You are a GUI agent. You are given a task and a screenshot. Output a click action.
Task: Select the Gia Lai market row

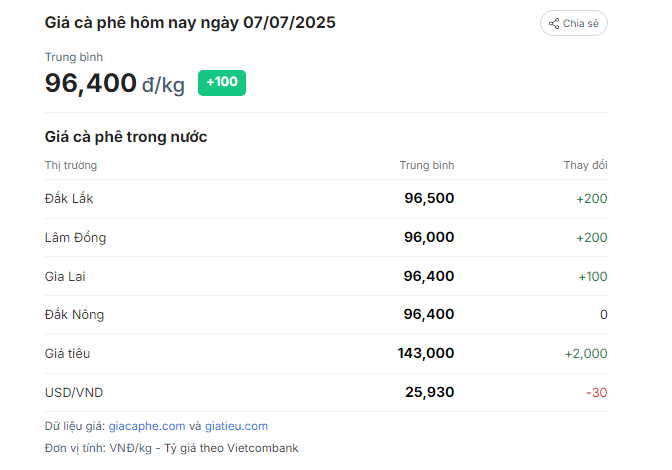[x=326, y=276]
